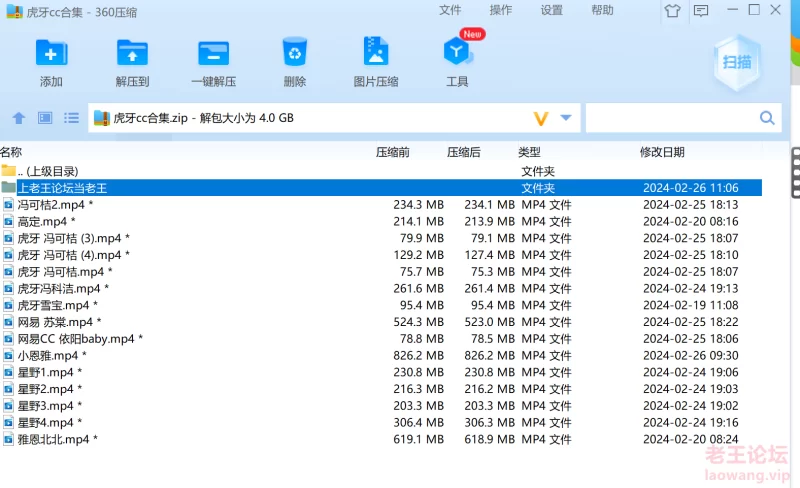This screenshot has width=800, height=488.
Task: Select the file 网易 苏棠.mp4
Action: [381, 322]
